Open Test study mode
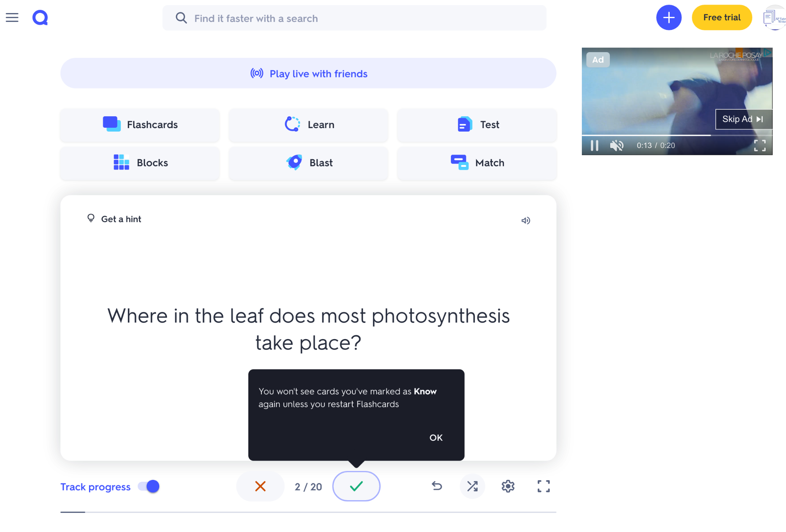This screenshot has width=786, height=532. [477, 125]
